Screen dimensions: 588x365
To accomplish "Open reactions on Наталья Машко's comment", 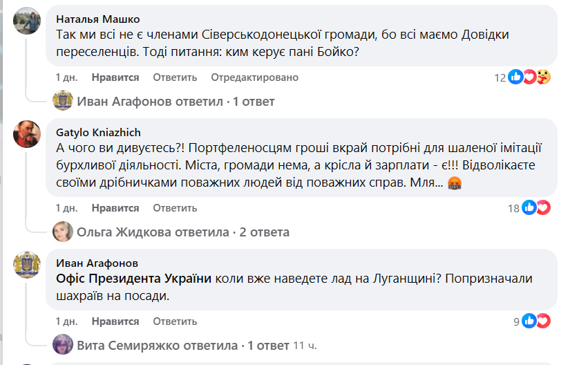I will click(x=529, y=77).
